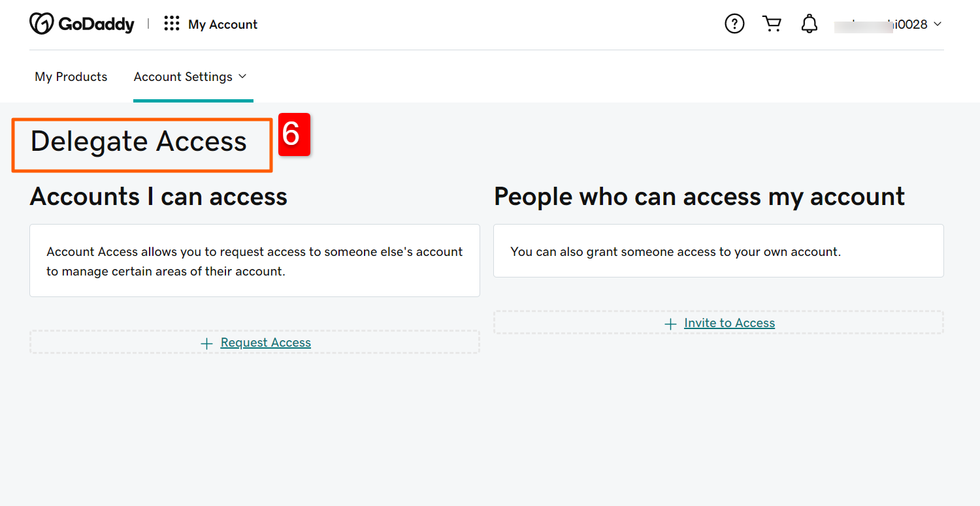Click the highlighted Delegate Access heading
Screen dimensions: 980x506
(x=139, y=141)
